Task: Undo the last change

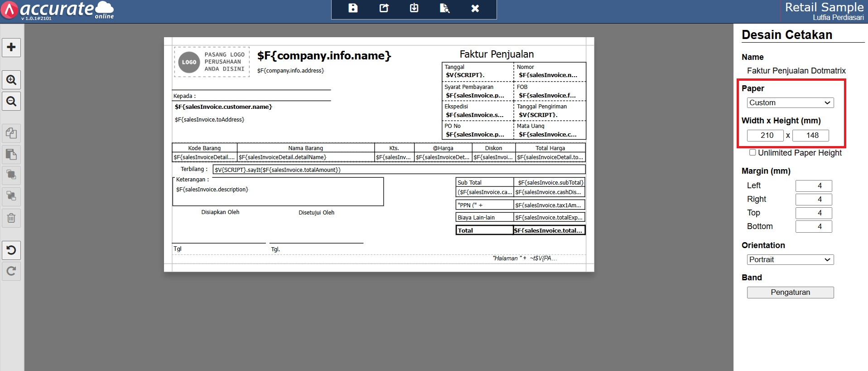Action: tap(11, 250)
